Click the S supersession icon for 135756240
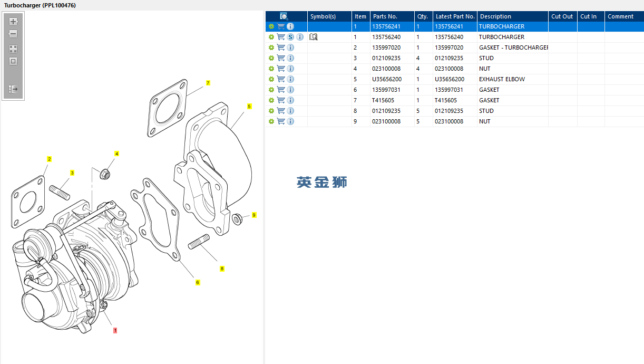This screenshot has width=644, height=364. 290,37
